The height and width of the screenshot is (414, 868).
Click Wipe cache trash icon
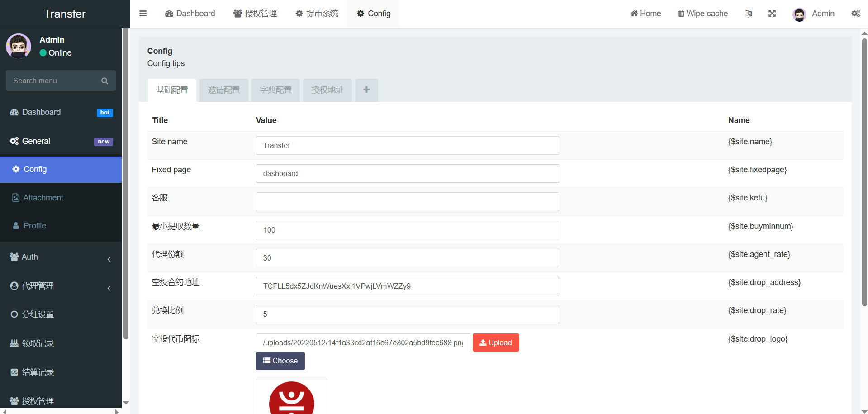point(681,14)
